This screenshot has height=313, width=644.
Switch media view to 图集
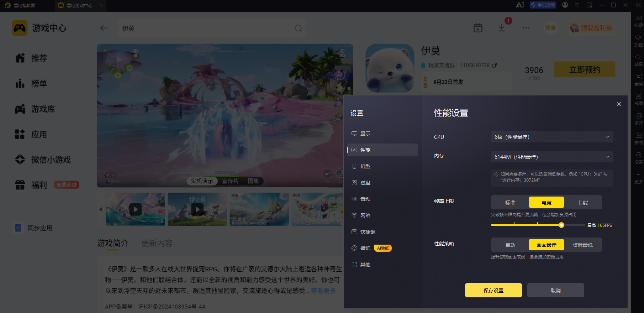(x=253, y=181)
